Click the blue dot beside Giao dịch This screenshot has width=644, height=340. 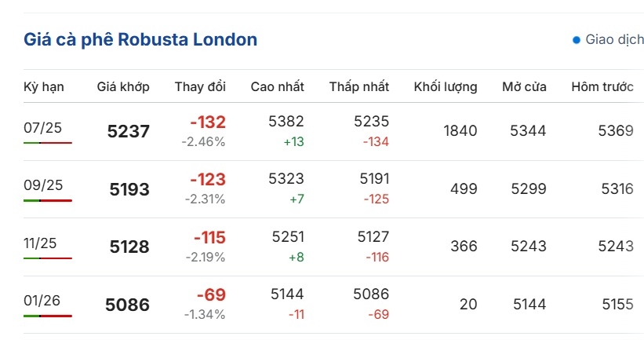click(x=577, y=40)
